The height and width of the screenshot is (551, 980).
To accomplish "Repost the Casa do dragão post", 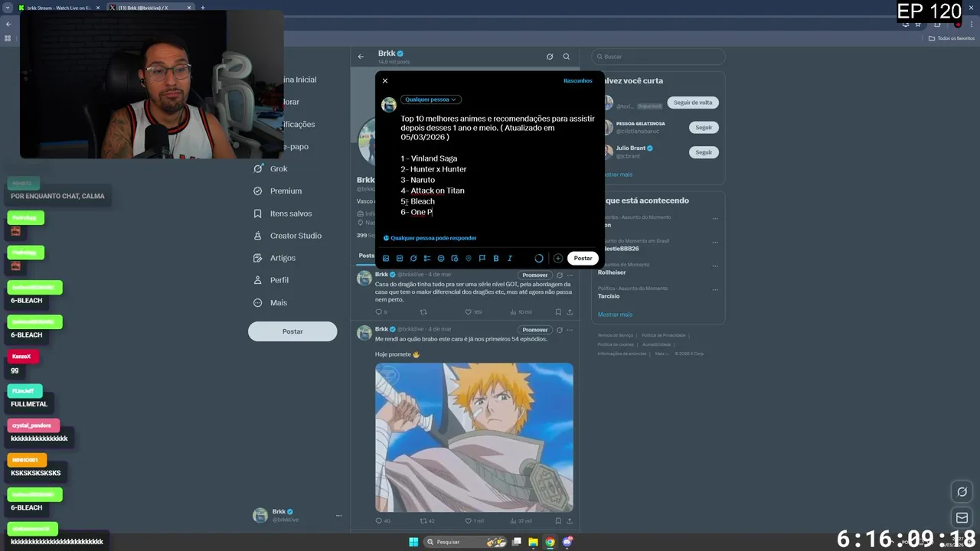I will [x=423, y=312].
